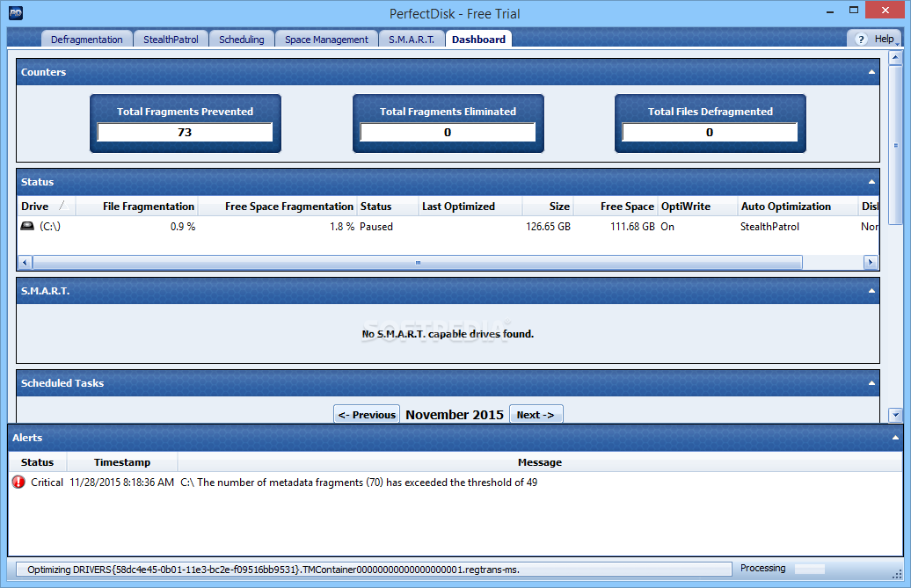Image resolution: width=911 pixels, height=588 pixels.
Task: Click the Processing label in status bar
Action: [762, 569]
